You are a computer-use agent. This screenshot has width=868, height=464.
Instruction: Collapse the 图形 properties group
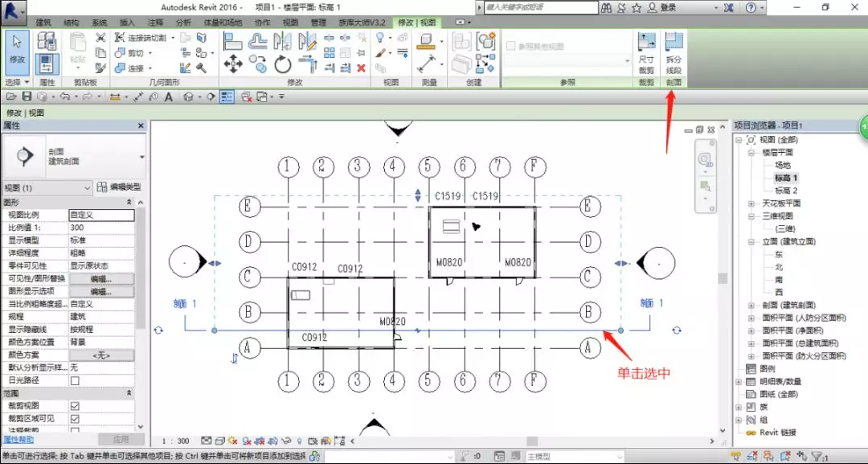tap(129, 202)
